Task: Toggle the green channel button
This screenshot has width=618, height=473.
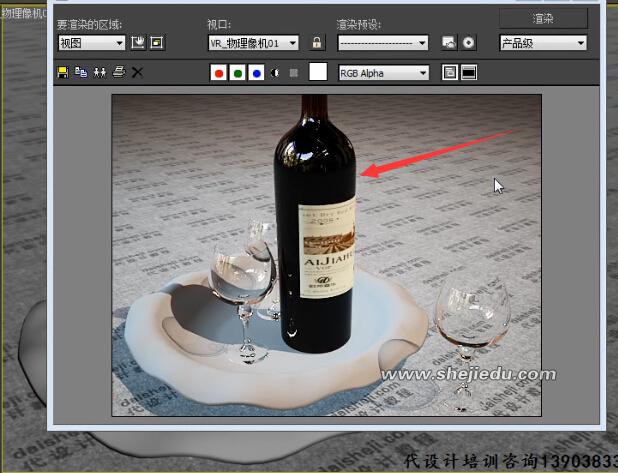Action: tap(238, 72)
